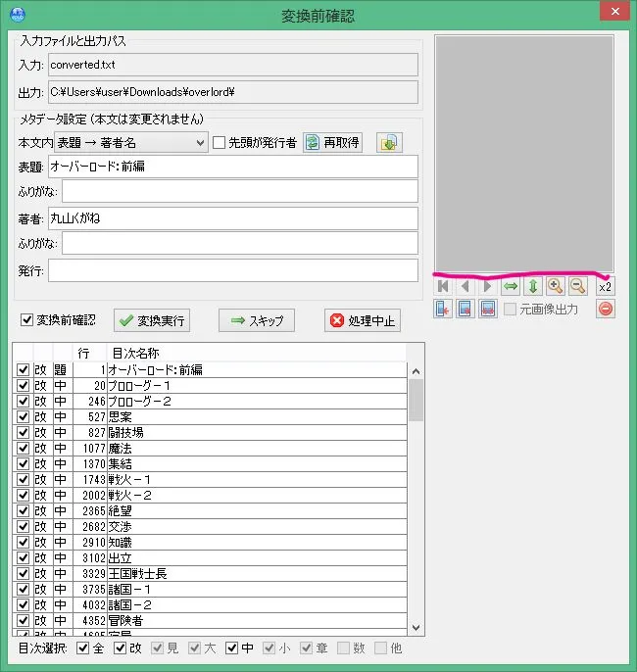Click the table scrollbar down arrow
The height and width of the screenshot is (672, 637).
(x=416, y=628)
